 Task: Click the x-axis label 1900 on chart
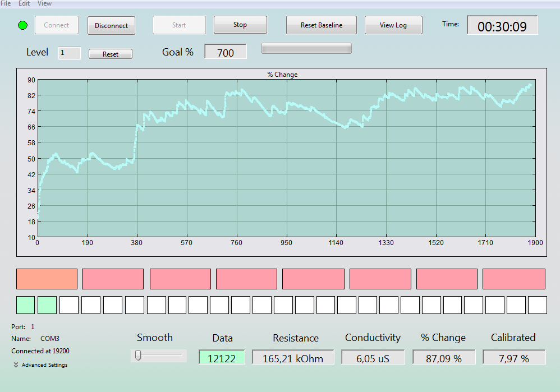point(535,243)
